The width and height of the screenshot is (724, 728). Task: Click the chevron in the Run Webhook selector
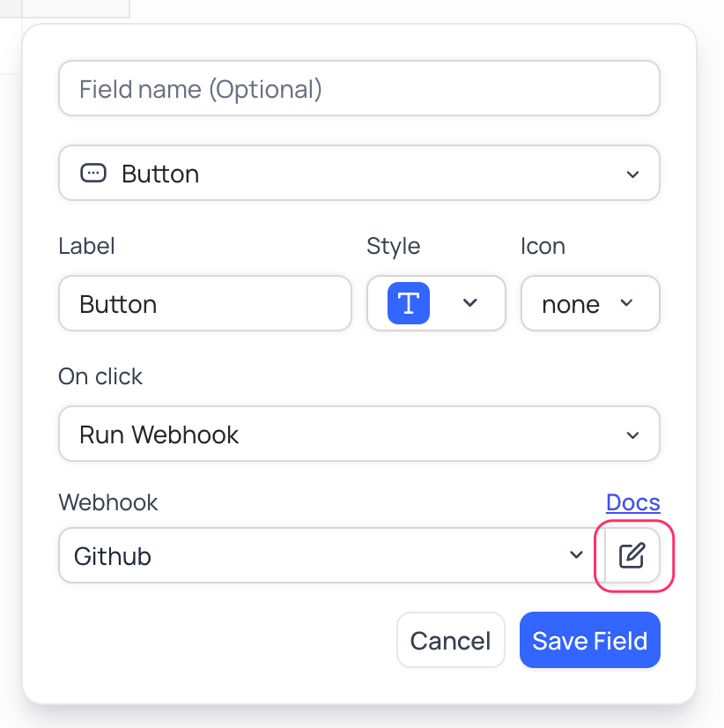[632, 435]
